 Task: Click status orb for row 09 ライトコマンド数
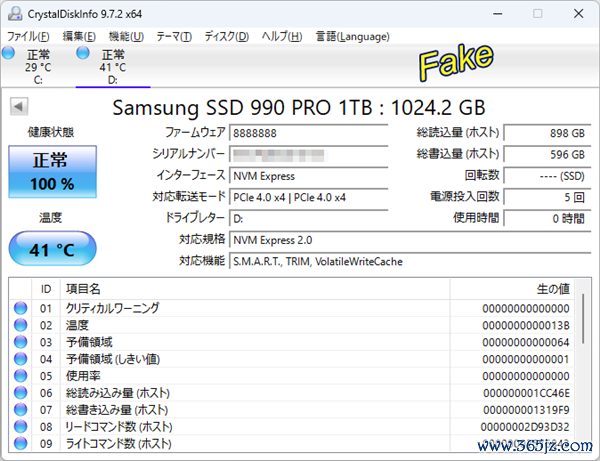tap(21, 443)
